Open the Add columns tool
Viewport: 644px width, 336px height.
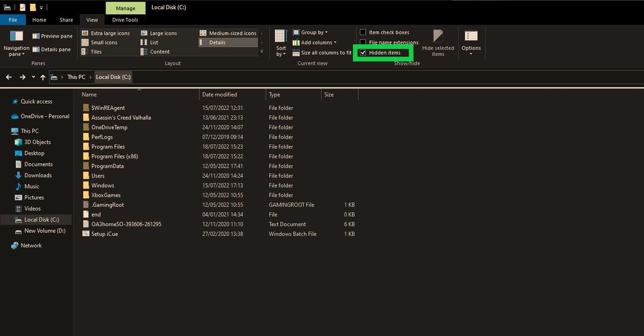click(315, 42)
